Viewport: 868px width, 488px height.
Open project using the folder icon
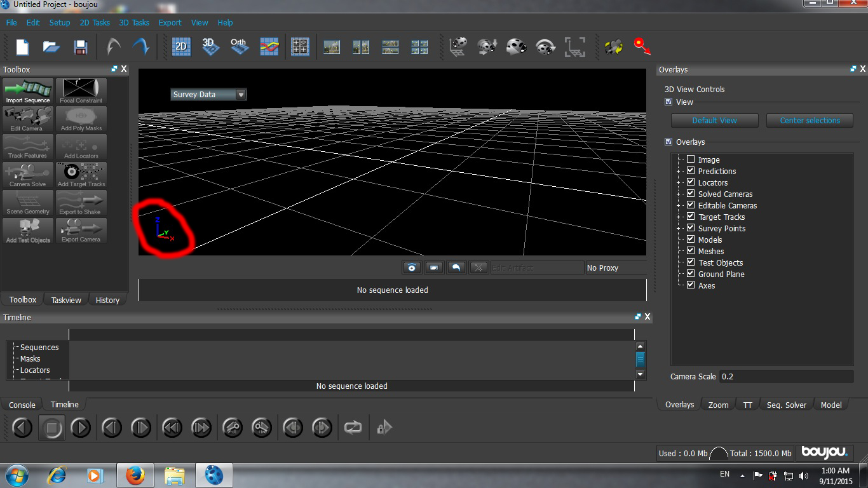51,46
